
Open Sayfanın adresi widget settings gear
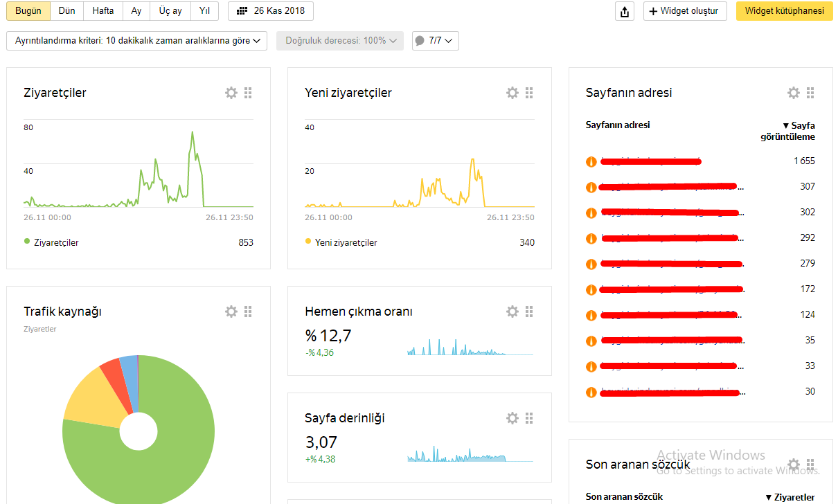click(x=794, y=93)
